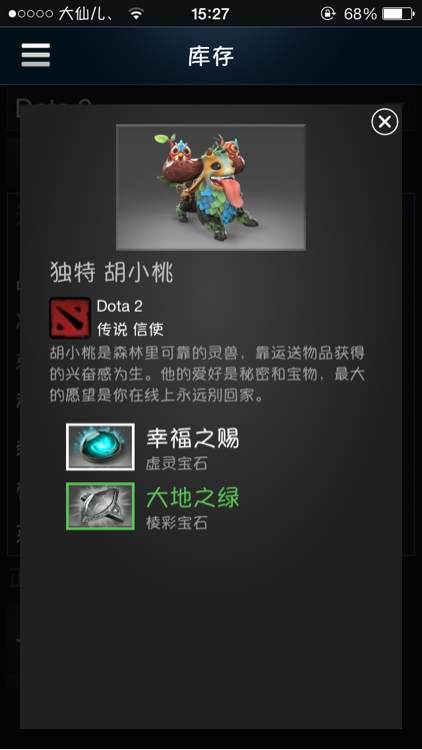422x750 pixels.
Task: Close the item detail popup
Action: click(385, 122)
